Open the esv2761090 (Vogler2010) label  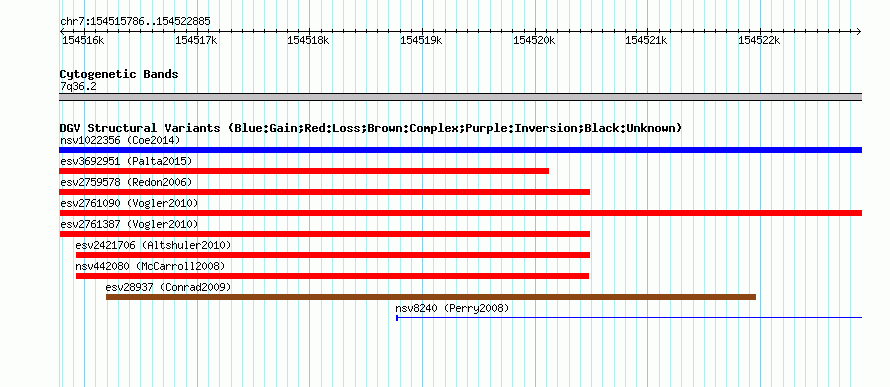coord(129,203)
